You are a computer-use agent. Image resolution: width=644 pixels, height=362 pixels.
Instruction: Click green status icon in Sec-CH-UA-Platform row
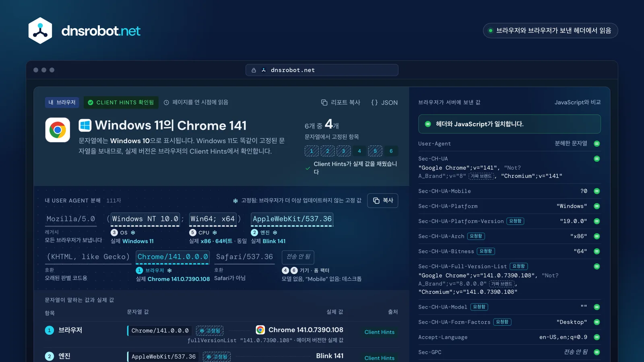tap(597, 206)
